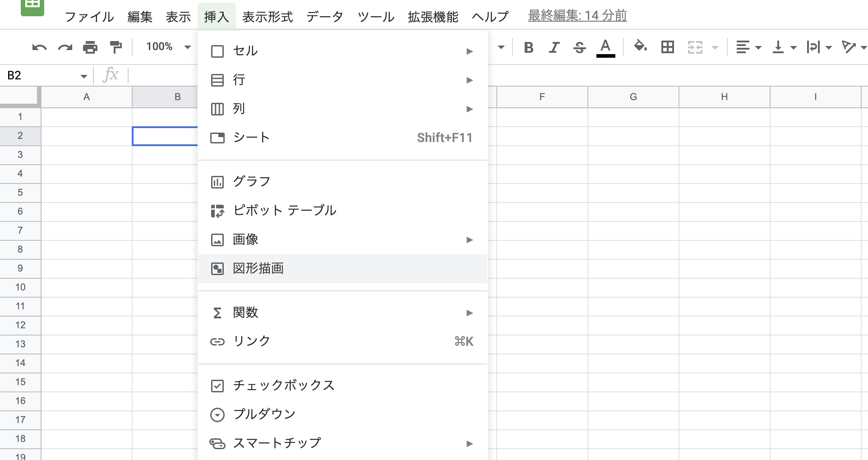This screenshot has height=460, width=868.
Task: Toggle italic formatting
Action: pos(554,47)
